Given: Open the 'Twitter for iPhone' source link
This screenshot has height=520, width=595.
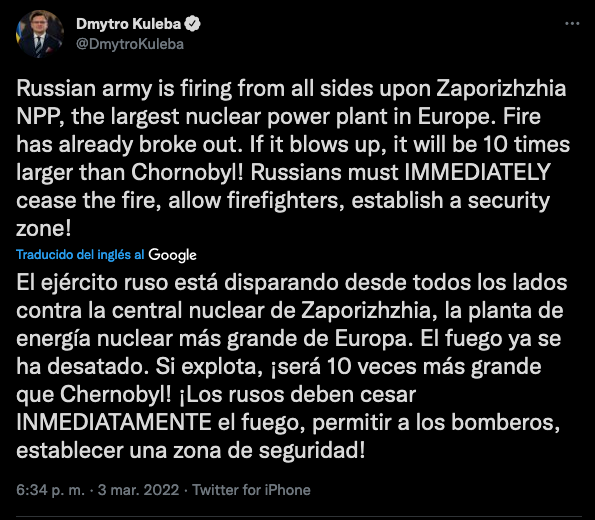Looking at the screenshot, I should pyautogui.click(x=251, y=490).
